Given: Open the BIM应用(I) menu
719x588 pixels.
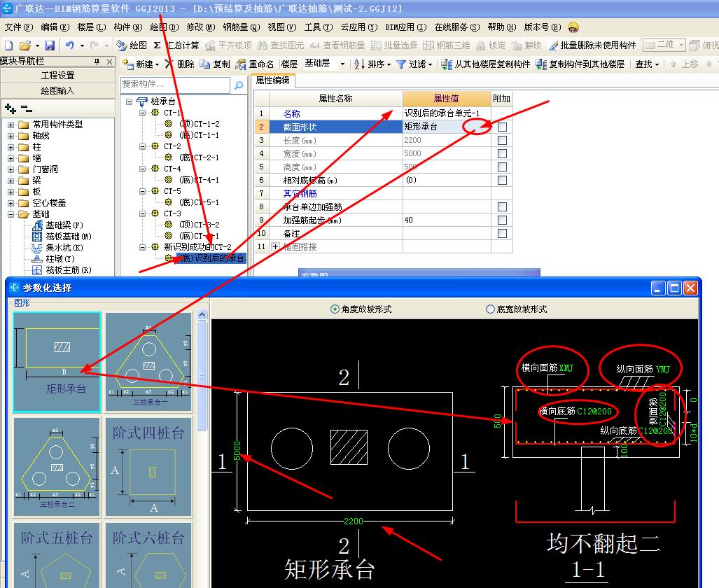Looking at the screenshot, I should click(x=406, y=27).
